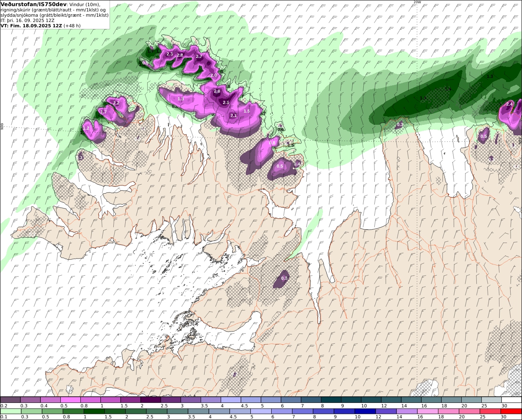Screen dimensions: 522x420
Task: Select the medium green 0.5 rain swatch
Action: pyautogui.click(x=52, y=411)
